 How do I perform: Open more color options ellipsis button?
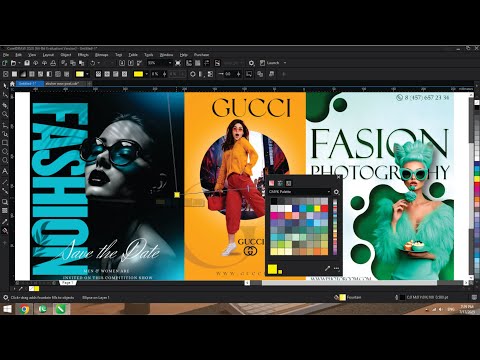pos(336,268)
